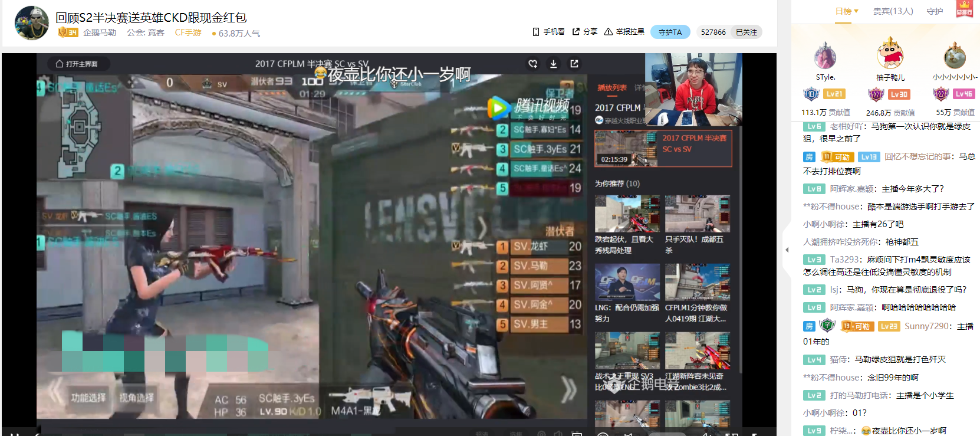Click the Lv30 badge under 柚子鸭儿

click(x=899, y=94)
